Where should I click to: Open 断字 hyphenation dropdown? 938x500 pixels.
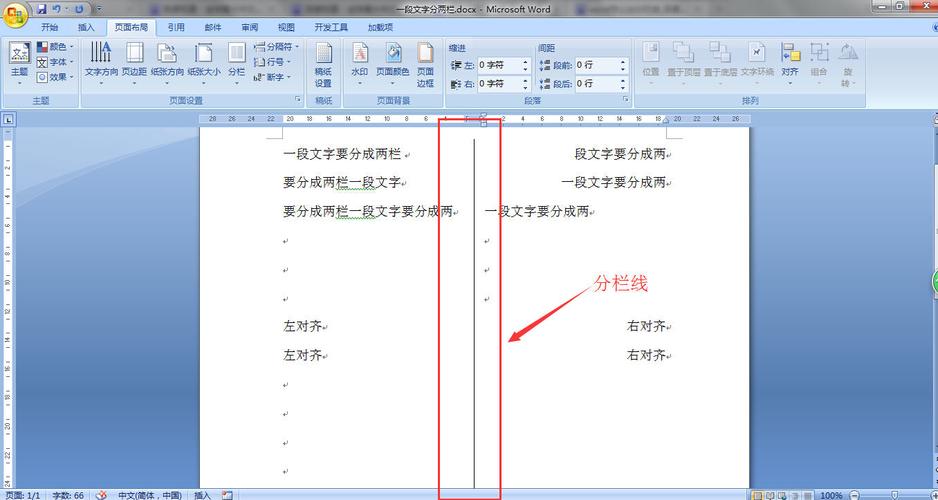272,77
